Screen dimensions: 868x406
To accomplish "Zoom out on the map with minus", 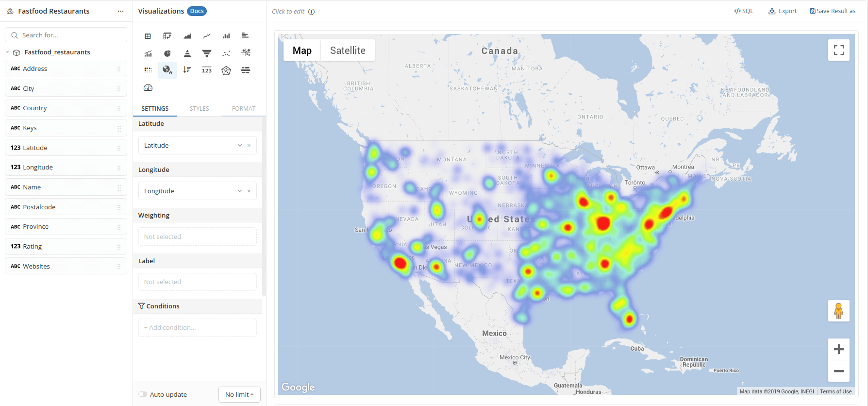I will click(x=839, y=371).
